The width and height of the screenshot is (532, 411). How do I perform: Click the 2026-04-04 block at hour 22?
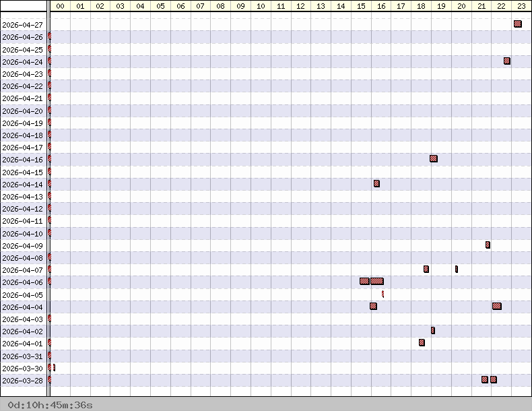coord(497,306)
